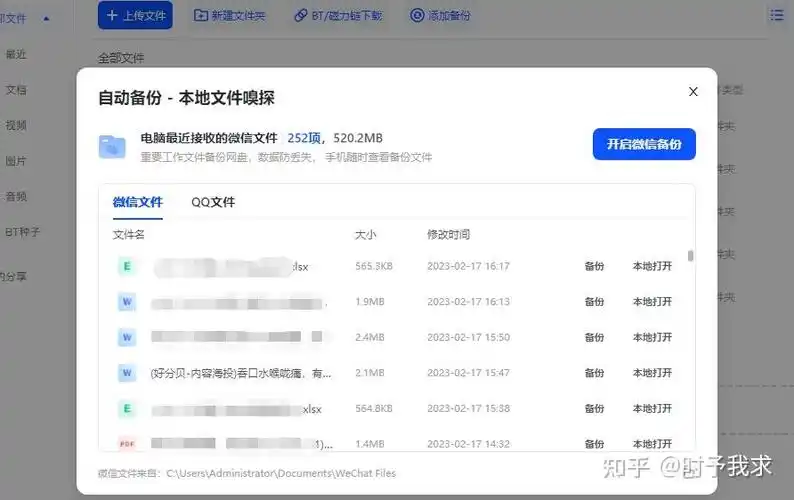The width and height of the screenshot is (794, 500).
Task: Click the PDF icon of the 1.4MB file
Action: point(127,443)
